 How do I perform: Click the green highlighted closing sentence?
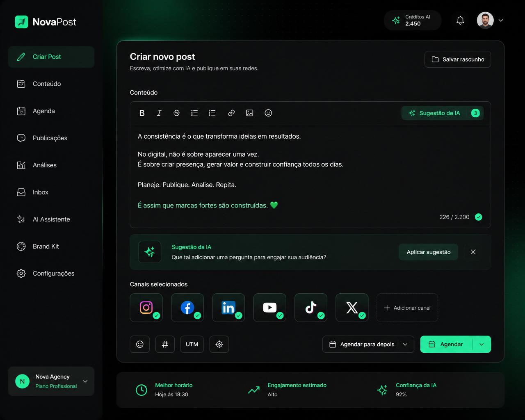pos(208,205)
